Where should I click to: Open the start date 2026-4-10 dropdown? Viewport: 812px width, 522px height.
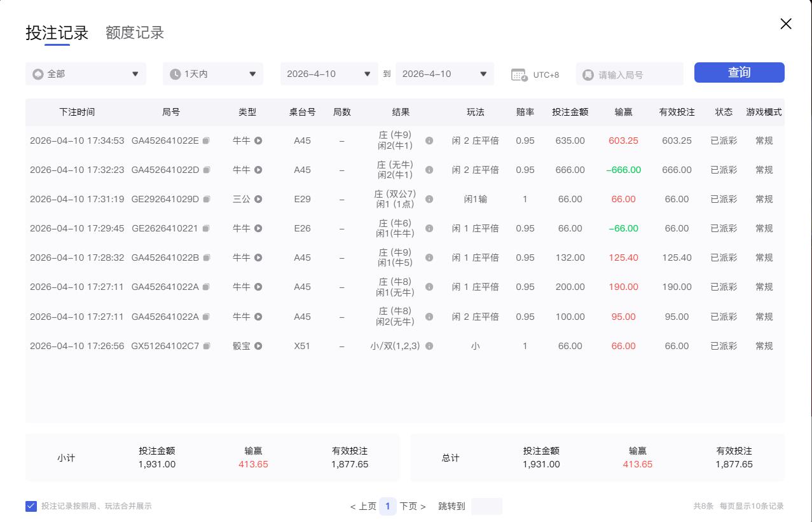click(x=328, y=73)
